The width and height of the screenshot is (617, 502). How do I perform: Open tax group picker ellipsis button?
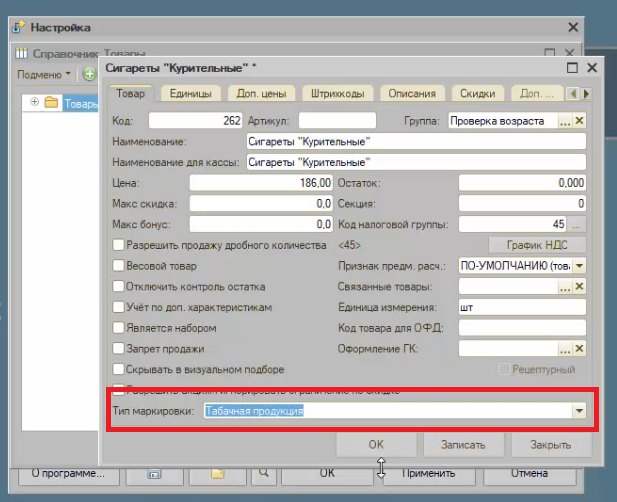point(576,225)
